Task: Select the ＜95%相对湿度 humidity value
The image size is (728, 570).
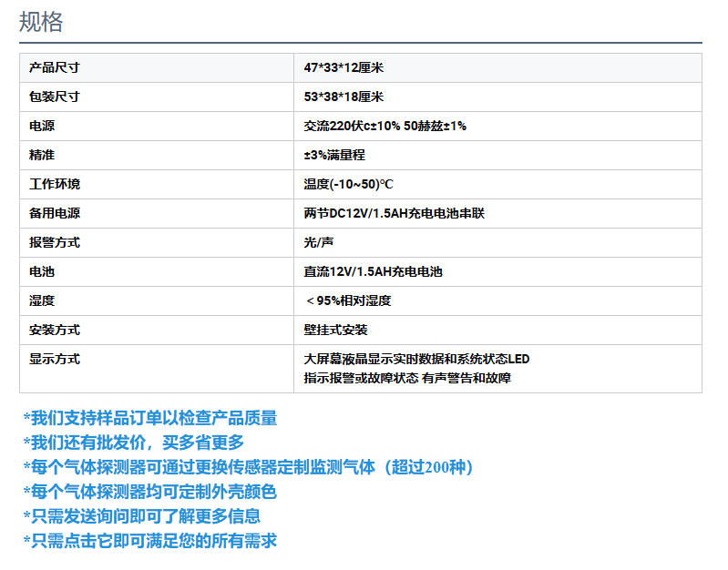Action: point(348,300)
